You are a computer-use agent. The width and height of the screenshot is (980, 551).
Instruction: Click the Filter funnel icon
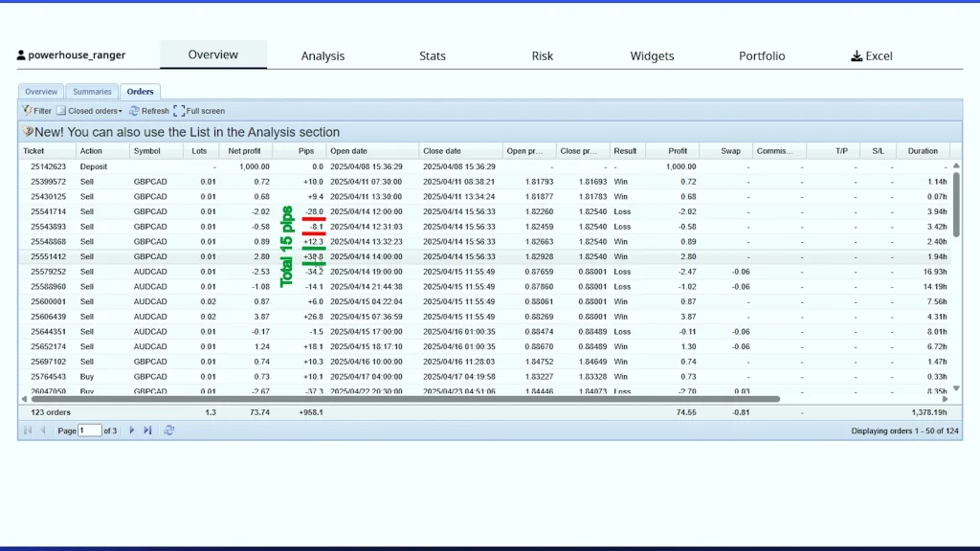pos(28,111)
